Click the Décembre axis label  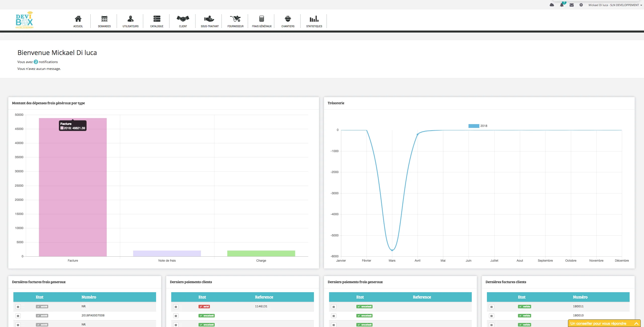coord(622,261)
